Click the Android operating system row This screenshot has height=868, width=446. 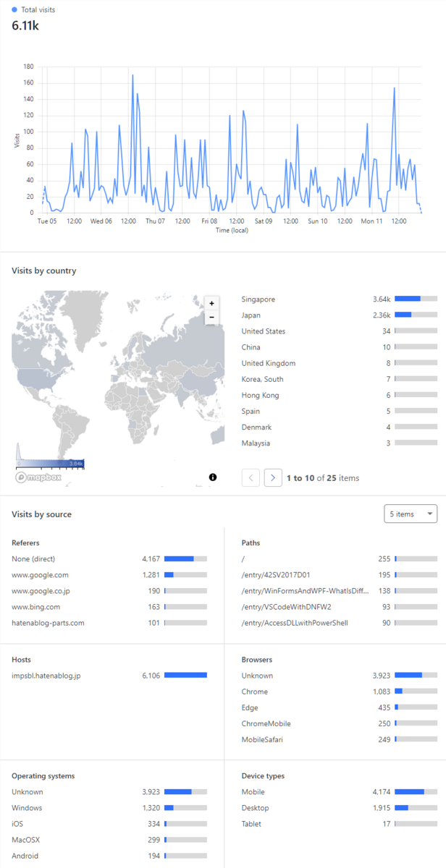(109, 856)
